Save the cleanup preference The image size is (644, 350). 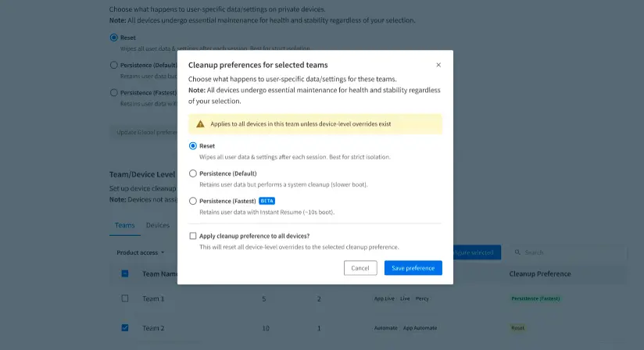413,268
